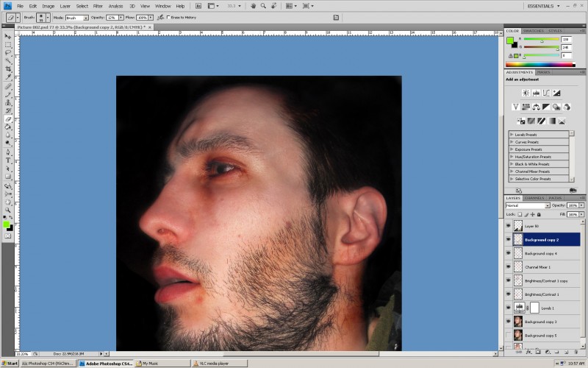Screen dimensions: 588x368
Task: Add a Curves adjustment
Action: [546, 93]
